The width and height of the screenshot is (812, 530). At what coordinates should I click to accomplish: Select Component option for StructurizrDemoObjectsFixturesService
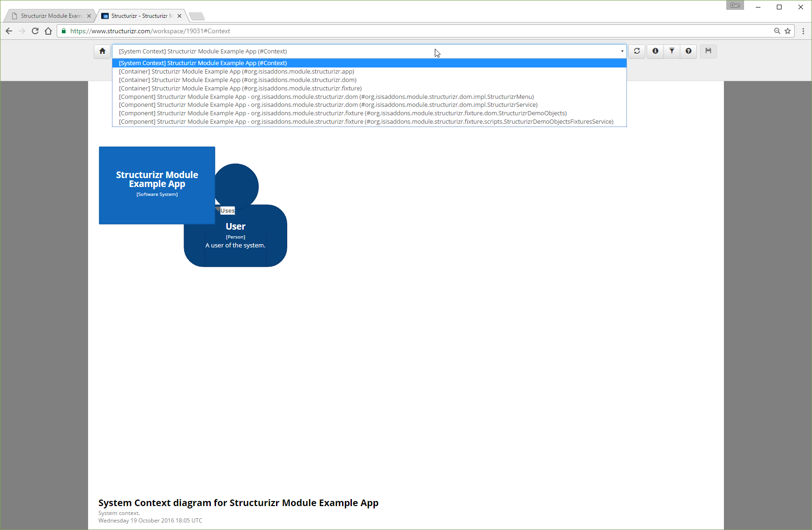(x=369, y=122)
